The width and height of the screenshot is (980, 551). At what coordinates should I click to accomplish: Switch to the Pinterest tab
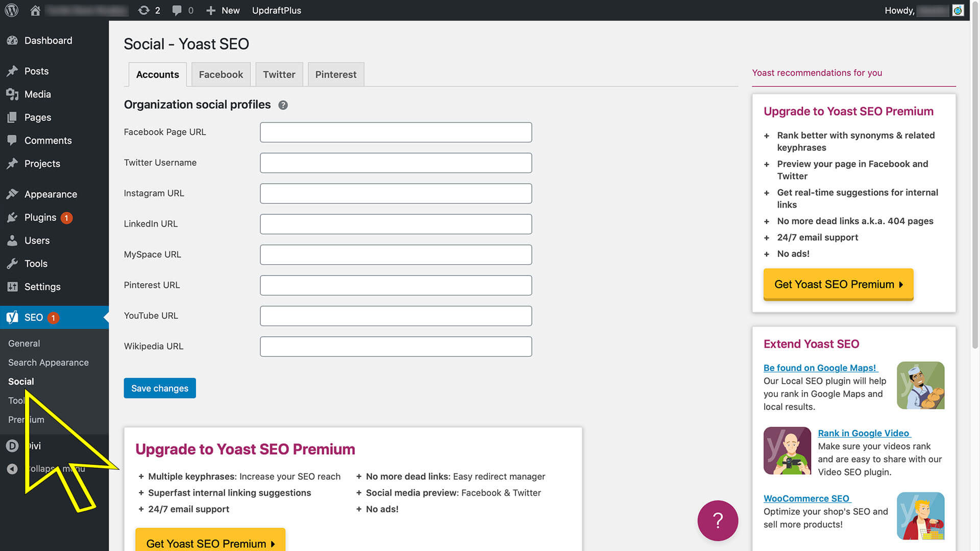click(335, 74)
